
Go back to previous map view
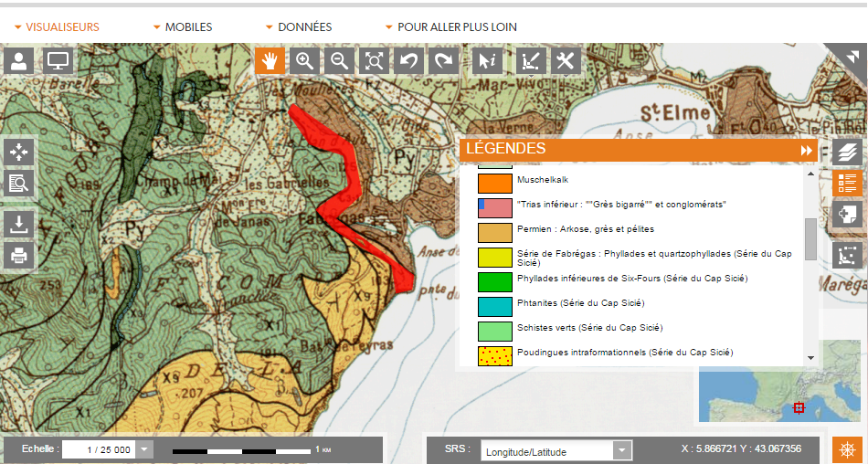(408, 61)
